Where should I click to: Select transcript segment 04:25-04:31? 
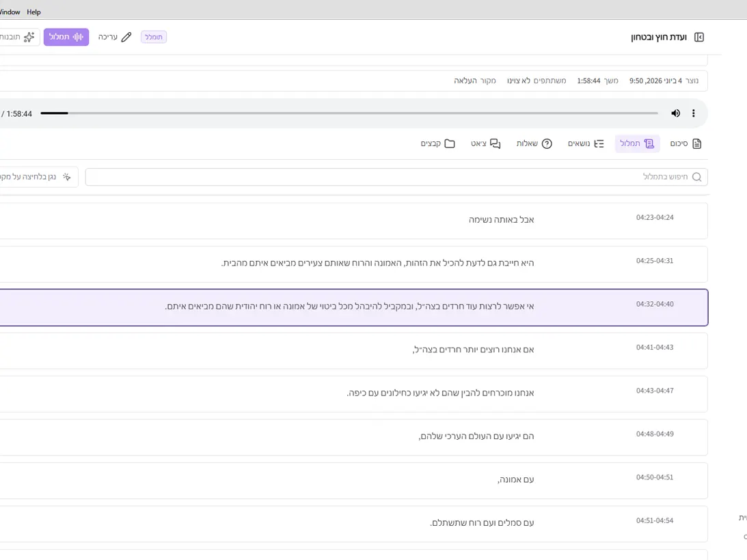[354, 264]
